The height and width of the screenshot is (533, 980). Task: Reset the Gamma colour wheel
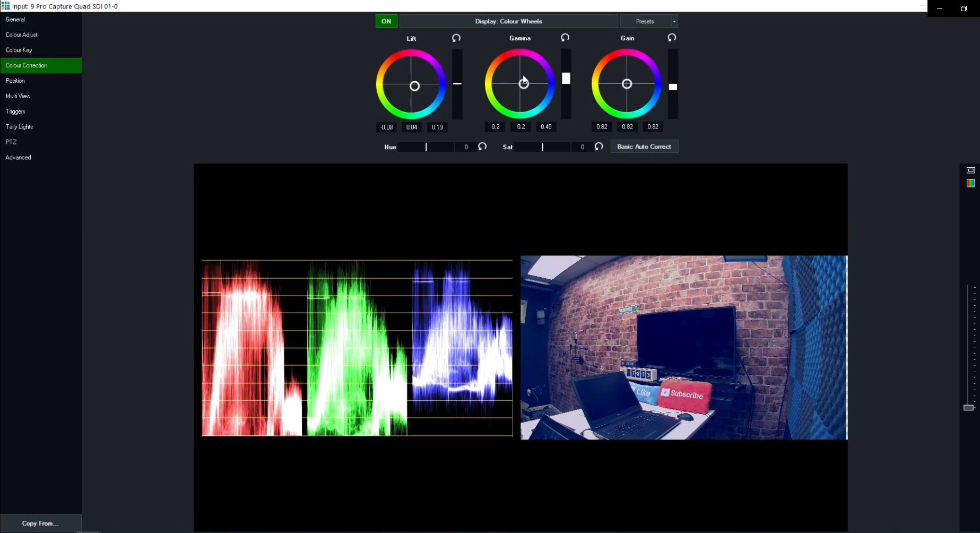[x=565, y=38]
